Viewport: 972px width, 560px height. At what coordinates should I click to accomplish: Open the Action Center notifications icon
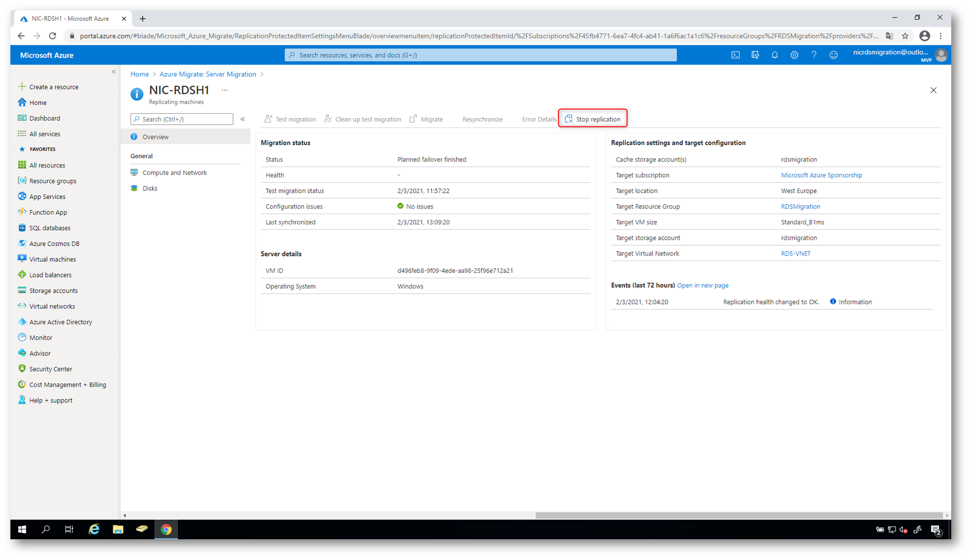(935, 529)
